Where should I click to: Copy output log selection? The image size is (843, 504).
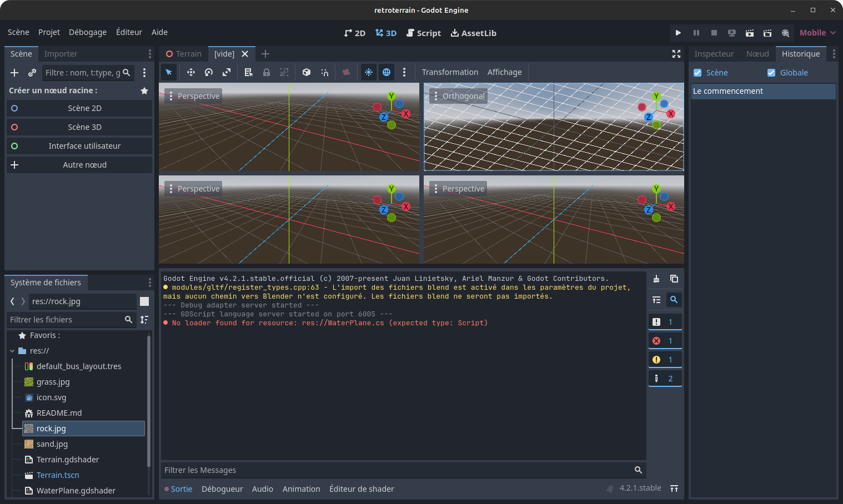tap(674, 279)
